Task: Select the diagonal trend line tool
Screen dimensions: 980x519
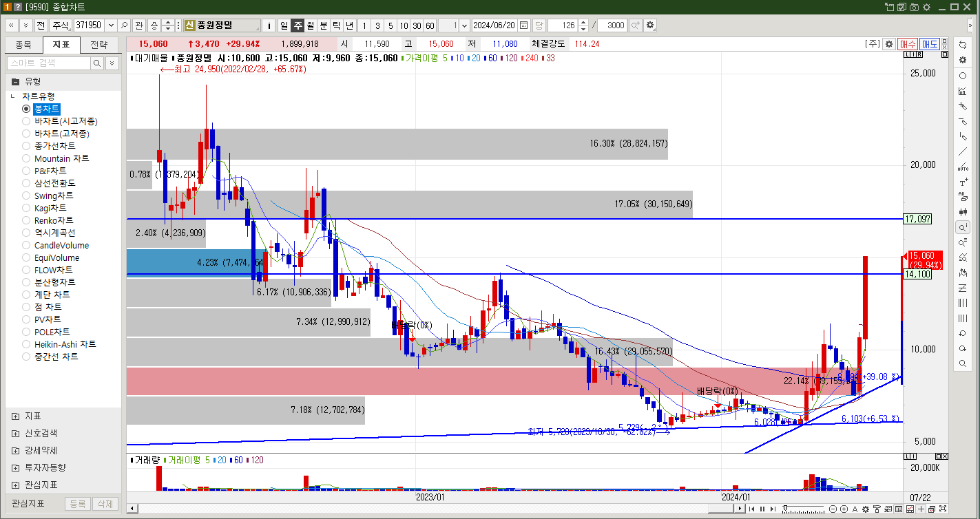Action: [963, 151]
